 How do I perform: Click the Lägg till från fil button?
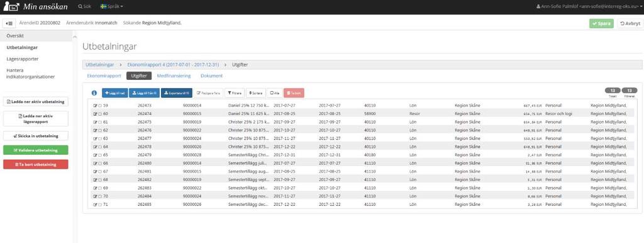[x=144, y=93]
